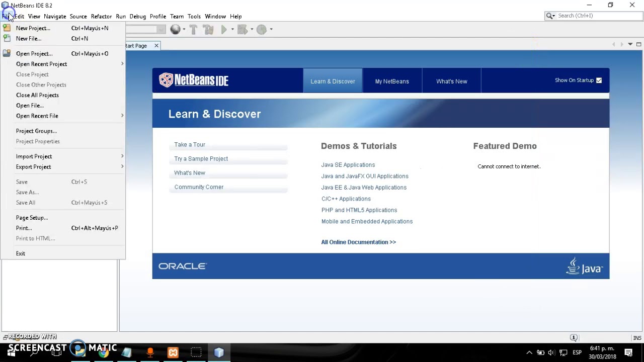Open Mobile and Embedded Applications link
The width and height of the screenshot is (644, 362).
(367, 222)
